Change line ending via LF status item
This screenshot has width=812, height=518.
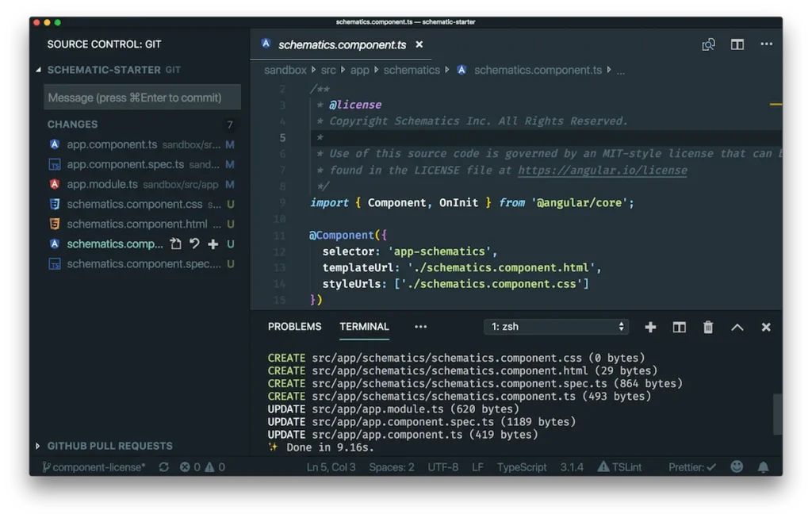tap(477, 467)
